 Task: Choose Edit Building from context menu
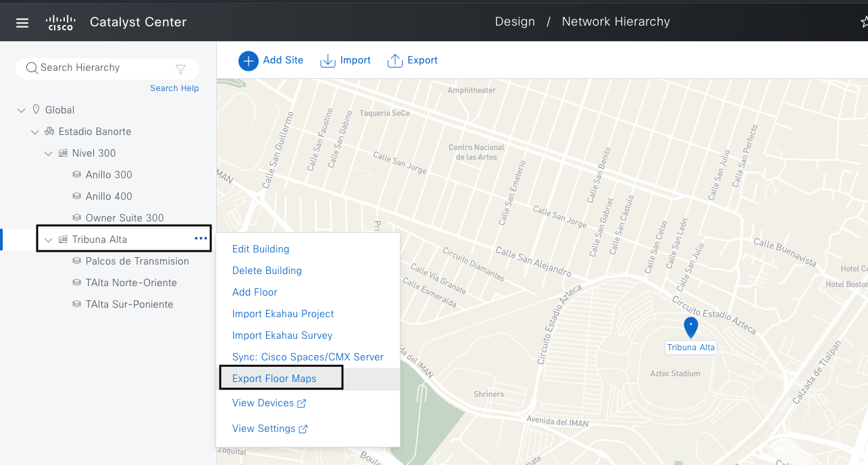[x=261, y=249]
